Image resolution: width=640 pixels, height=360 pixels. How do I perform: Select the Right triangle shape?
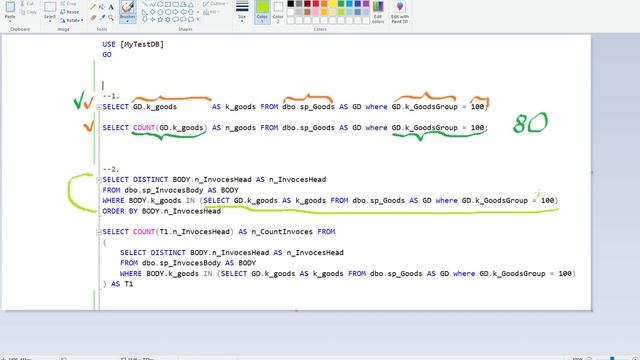[144, 12]
